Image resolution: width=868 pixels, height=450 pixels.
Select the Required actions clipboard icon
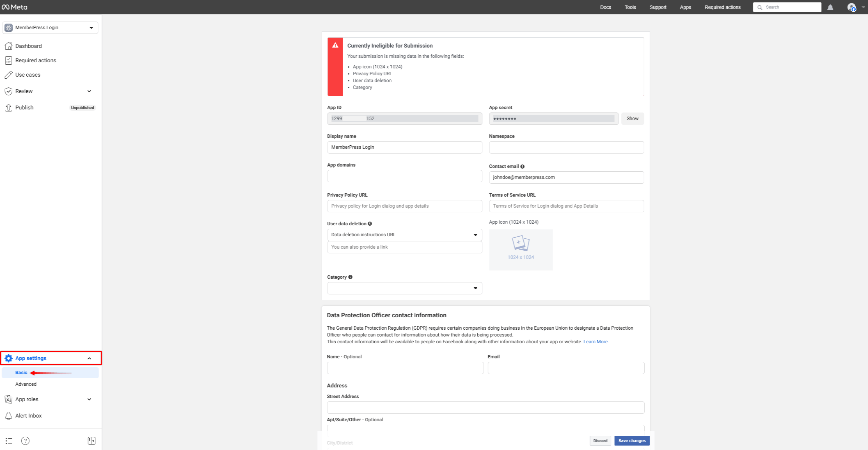click(x=9, y=60)
